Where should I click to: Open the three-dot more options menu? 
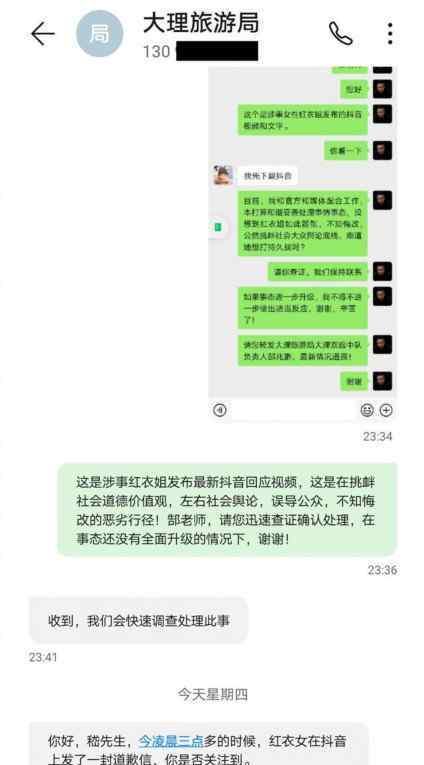click(x=389, y=33)
